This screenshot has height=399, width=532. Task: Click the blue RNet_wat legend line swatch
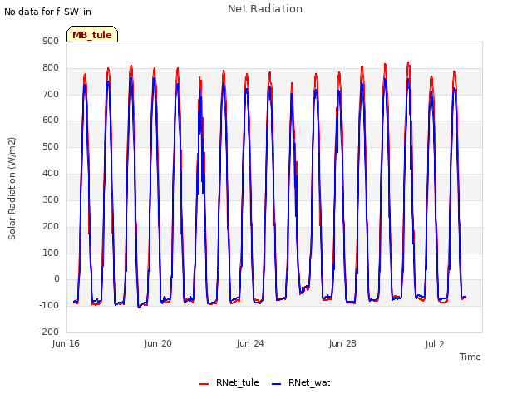277,384
